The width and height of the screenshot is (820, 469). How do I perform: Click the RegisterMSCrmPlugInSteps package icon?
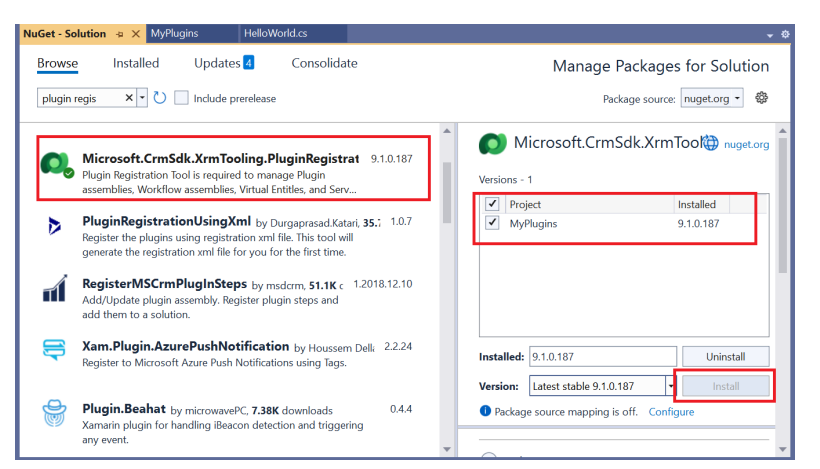coord(55,288)
